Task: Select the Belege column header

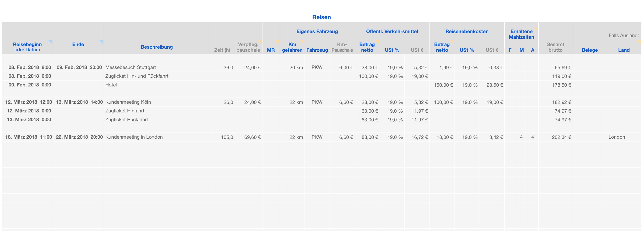Action: (589, 50)
